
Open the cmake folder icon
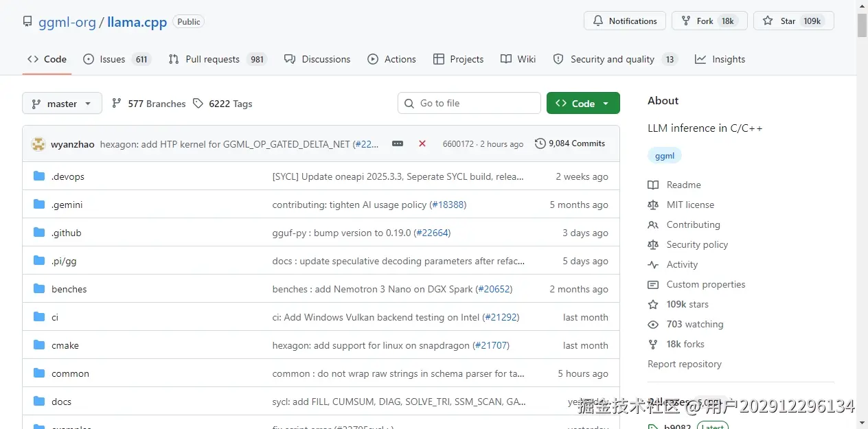click(39, 345)
